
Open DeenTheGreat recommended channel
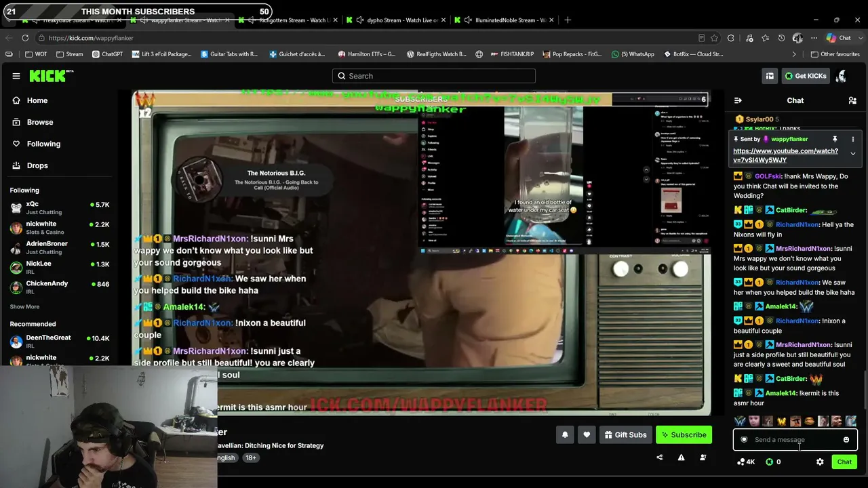(x=60, y=341)
